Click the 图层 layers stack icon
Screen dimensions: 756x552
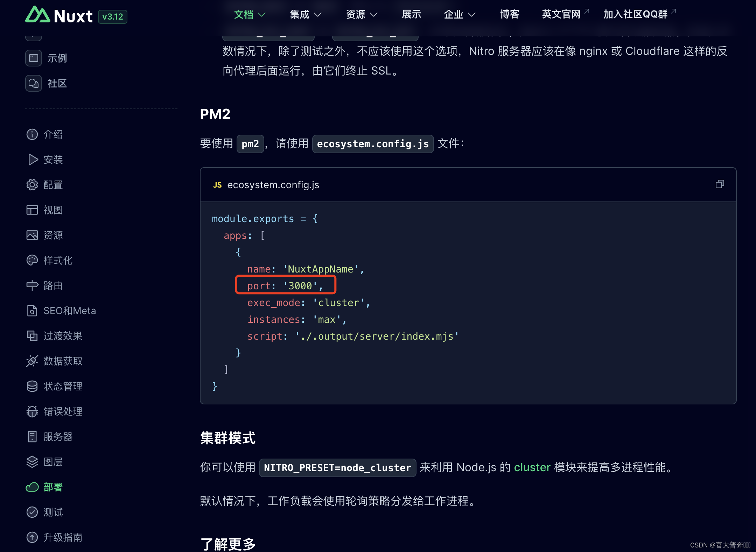coord(32,462)
